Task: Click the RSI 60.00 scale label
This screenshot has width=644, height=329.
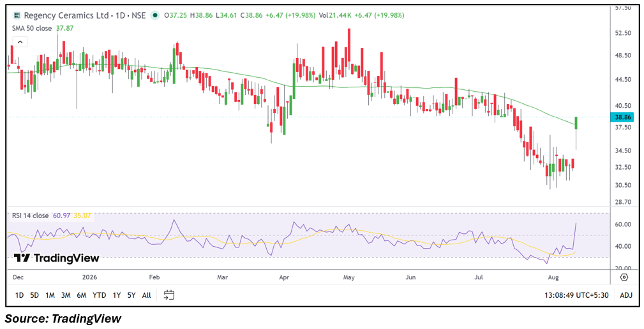Action: 624,224
